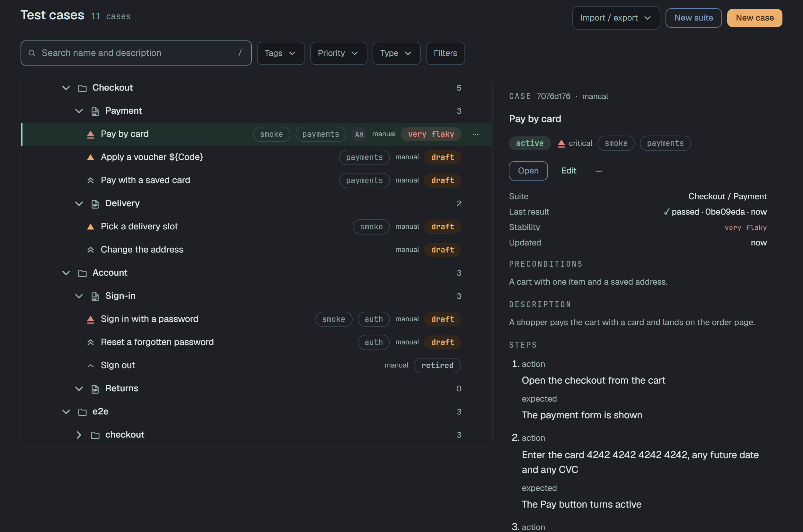The height and width of the screenshot is (532, 803).
Task: Click Edit in the case detail panel
Action: [569, 171]
